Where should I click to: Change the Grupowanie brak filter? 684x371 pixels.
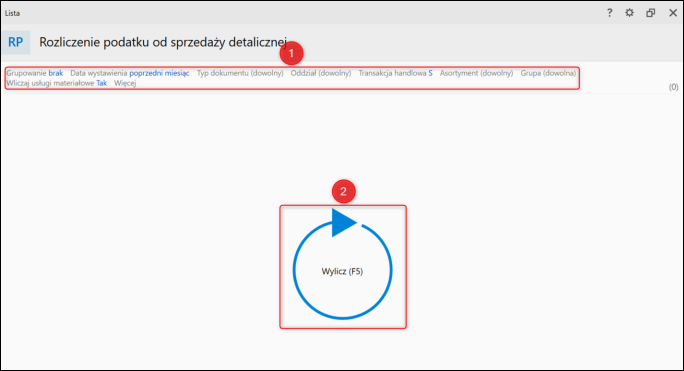coord(34,73)
